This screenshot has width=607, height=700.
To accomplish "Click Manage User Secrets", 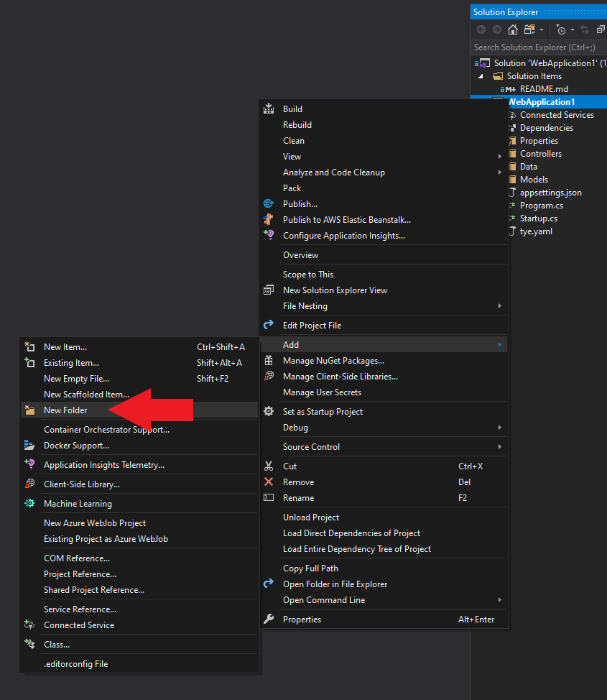I will 323,392.
